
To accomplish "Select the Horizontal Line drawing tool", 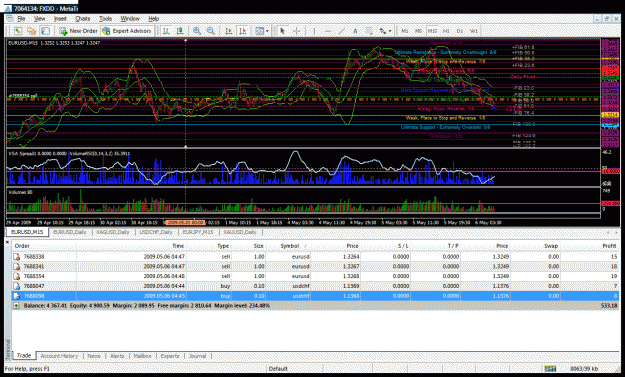I will click(x=328, y=31).
